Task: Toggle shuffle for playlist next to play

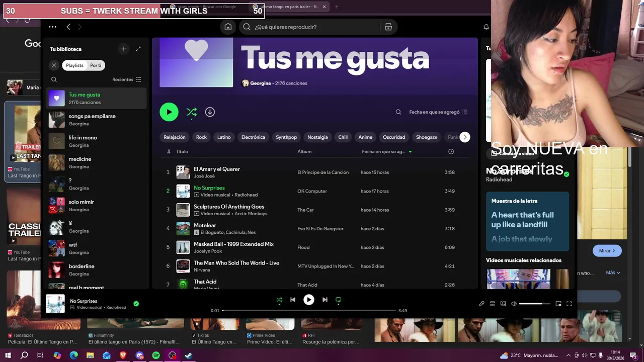Action: pyautogui.click(x=192, y=112)
